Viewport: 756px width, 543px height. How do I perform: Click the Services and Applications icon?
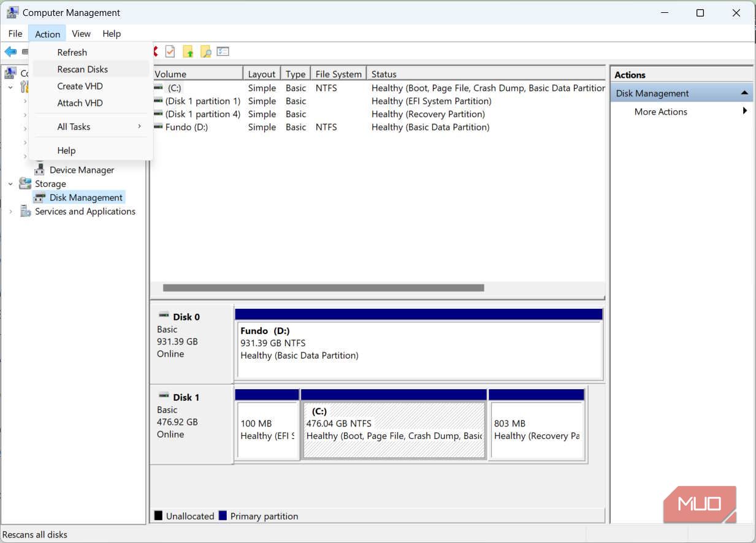tap(26, 211)
